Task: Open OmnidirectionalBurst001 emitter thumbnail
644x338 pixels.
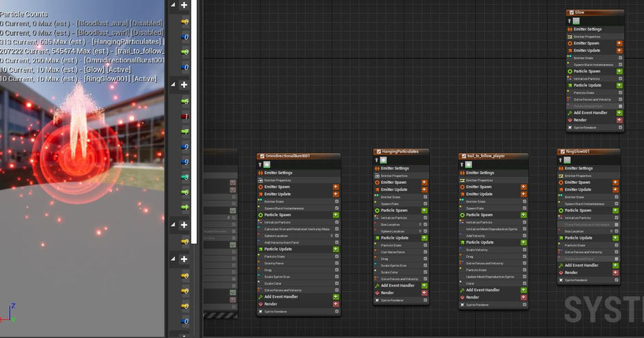Action: coord(267,164)
